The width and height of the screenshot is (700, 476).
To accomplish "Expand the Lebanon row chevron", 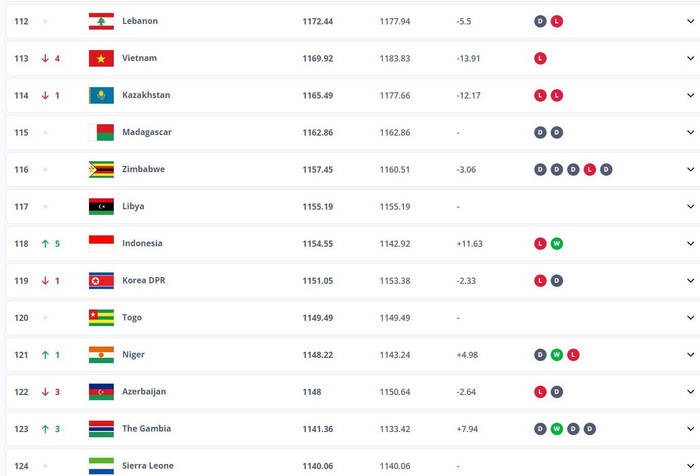I will (x=690, y=21).
